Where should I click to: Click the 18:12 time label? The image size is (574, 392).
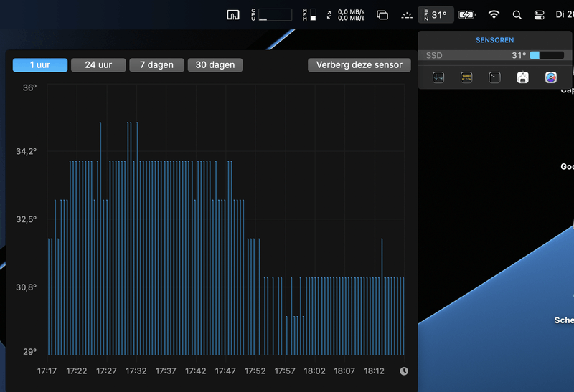pos(374,371)
